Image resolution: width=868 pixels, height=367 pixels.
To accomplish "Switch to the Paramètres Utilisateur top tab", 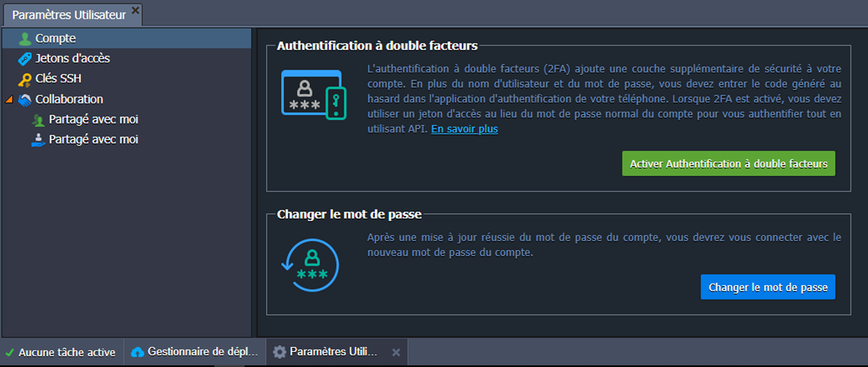I will point(69,15).
